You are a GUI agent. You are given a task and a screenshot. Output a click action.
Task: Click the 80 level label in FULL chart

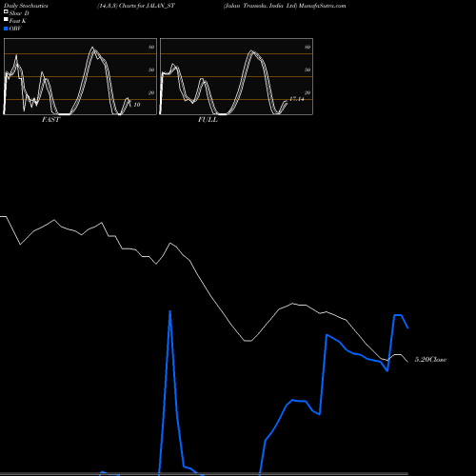[x=307, y=47]
